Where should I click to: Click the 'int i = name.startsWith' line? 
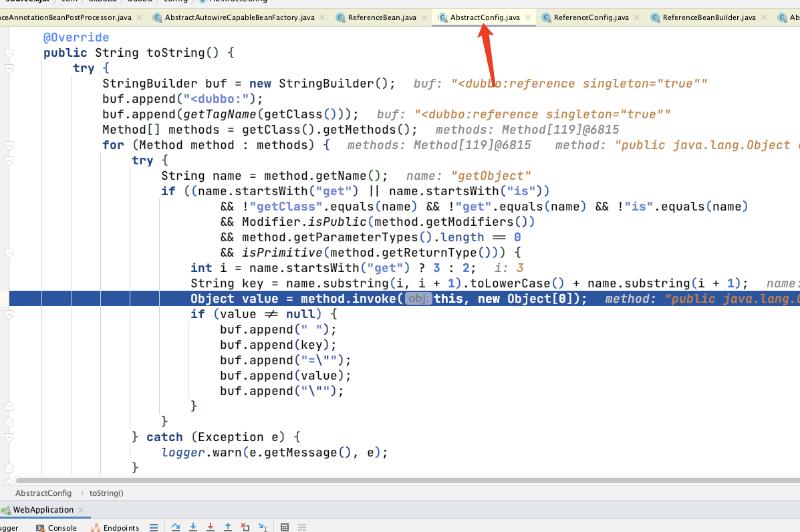(333, 268)
